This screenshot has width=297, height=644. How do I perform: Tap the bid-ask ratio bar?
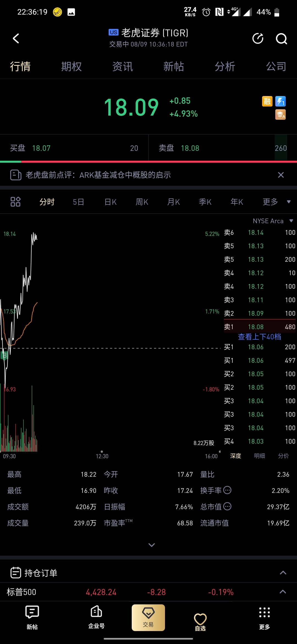coord(148,162)
